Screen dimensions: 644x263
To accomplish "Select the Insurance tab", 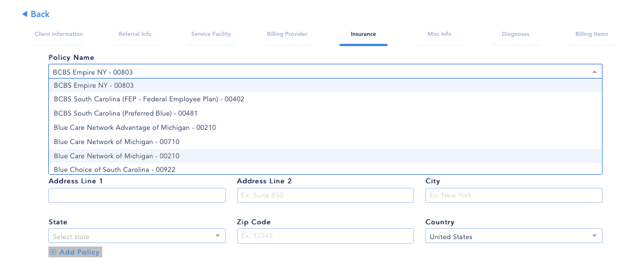I will pos(363,34).
